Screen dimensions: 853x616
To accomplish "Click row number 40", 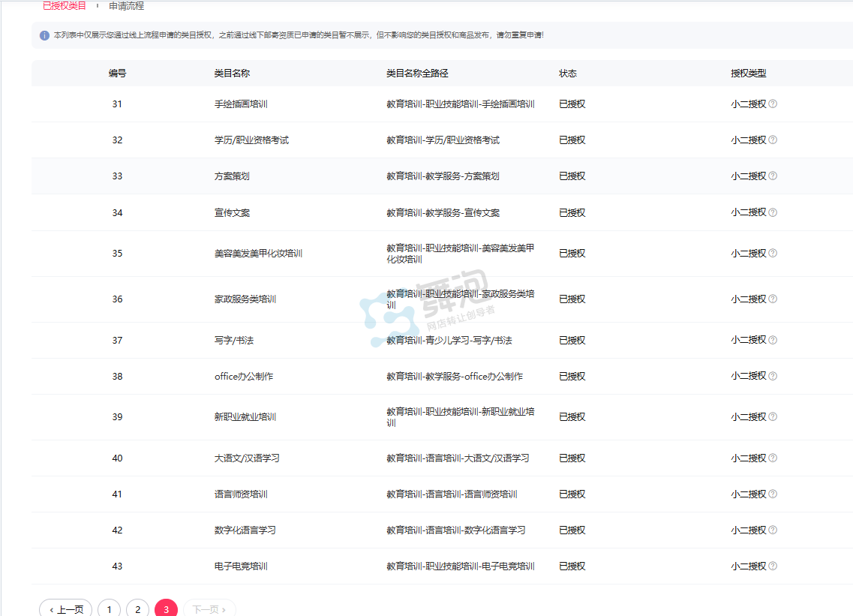I will coord(118,458).
